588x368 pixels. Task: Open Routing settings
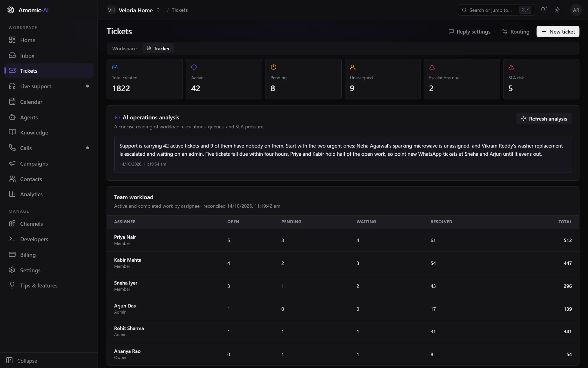(516, 32)
